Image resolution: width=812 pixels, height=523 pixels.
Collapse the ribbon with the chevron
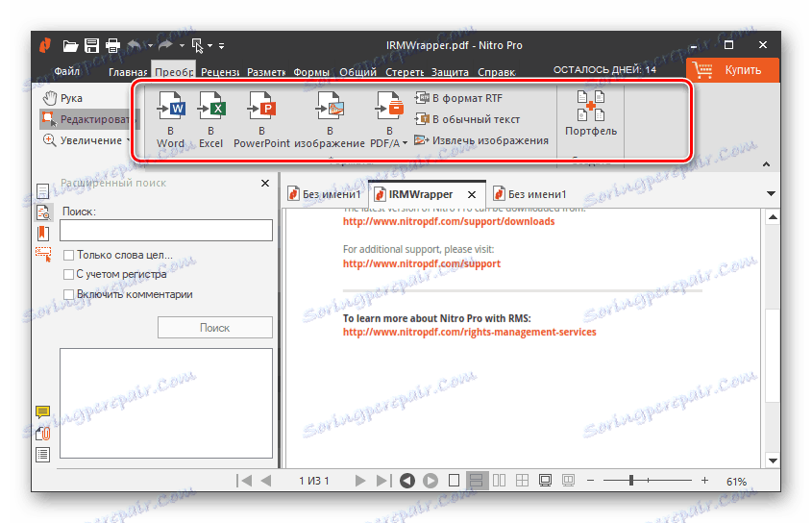point(767,164)
